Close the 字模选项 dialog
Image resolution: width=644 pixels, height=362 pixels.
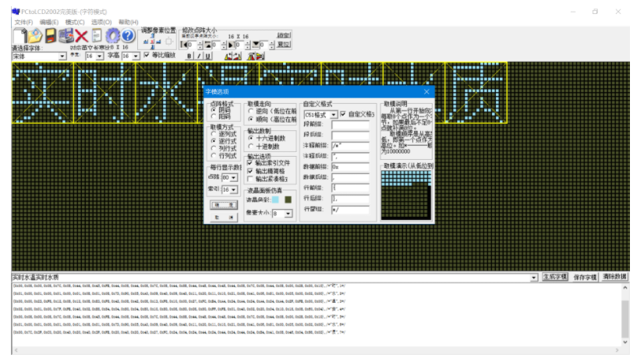[426, 91]
